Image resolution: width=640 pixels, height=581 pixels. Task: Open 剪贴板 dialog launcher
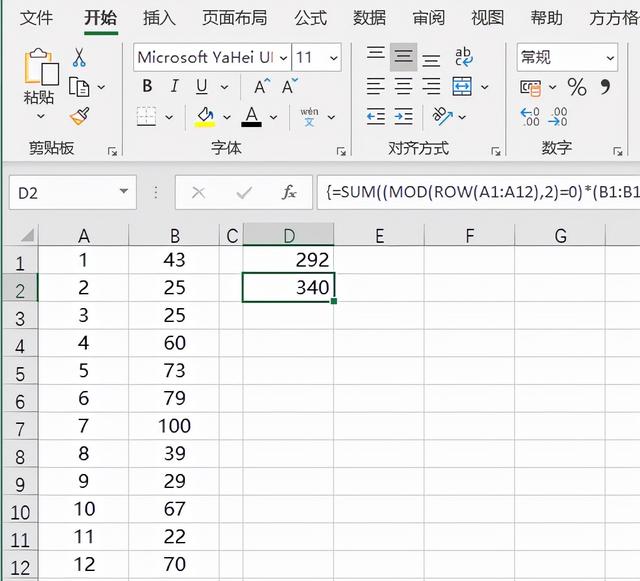coord(112,152)
